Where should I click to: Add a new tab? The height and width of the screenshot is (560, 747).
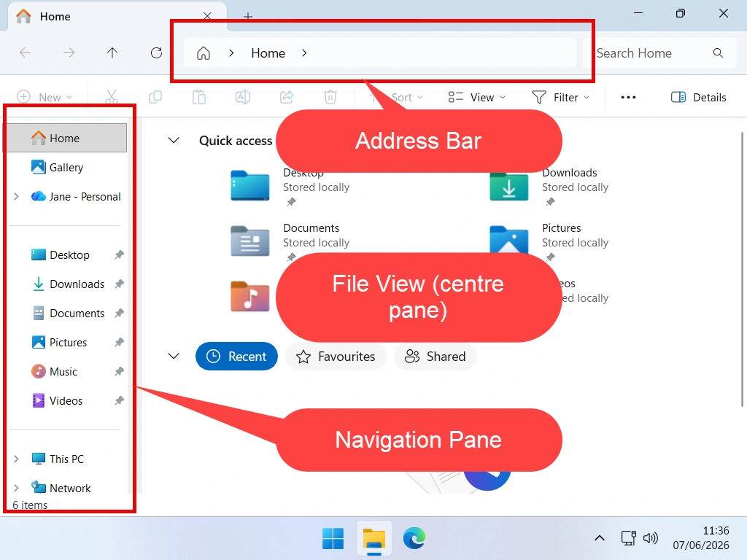[248, 17]
